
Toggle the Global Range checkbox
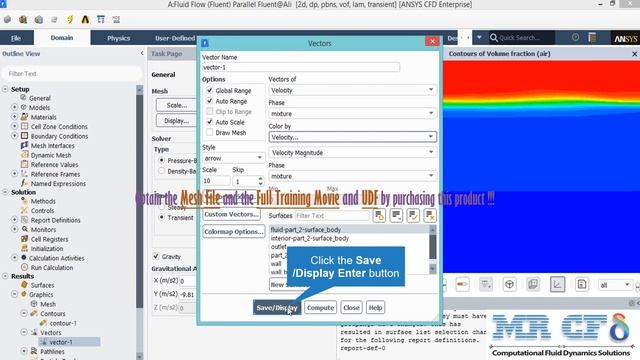point(209,90)
